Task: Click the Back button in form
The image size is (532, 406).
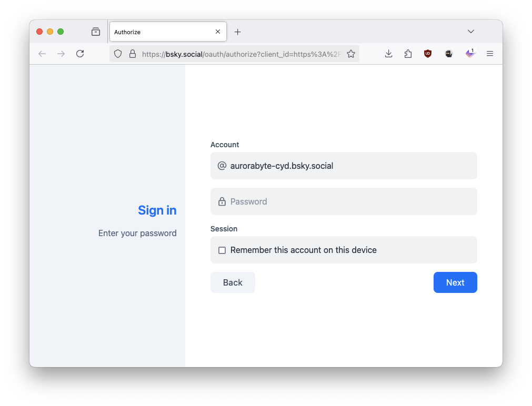Action: pyautogui.click(x=233, y=282)
